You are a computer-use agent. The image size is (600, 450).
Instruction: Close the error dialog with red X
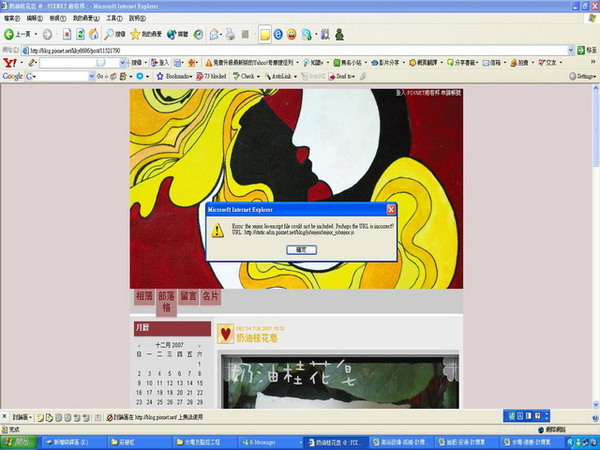pos(391,210)
